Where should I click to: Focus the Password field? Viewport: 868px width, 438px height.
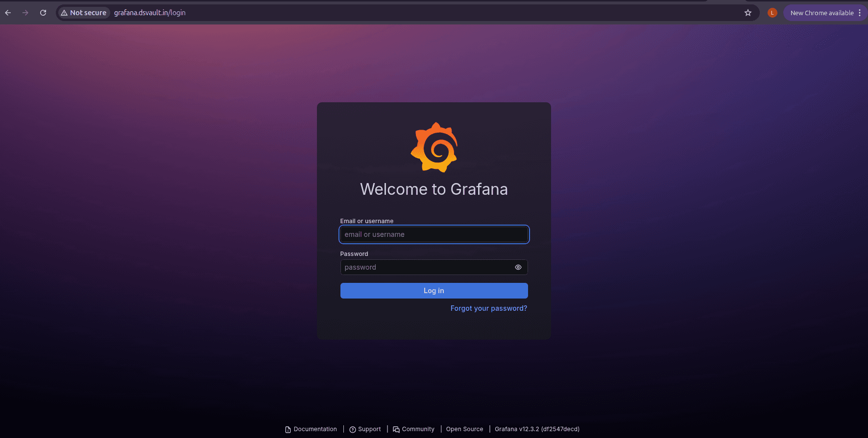point(434,267)
